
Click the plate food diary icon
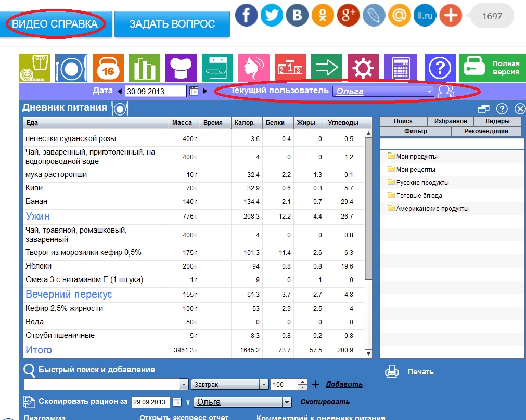(71, 68)
